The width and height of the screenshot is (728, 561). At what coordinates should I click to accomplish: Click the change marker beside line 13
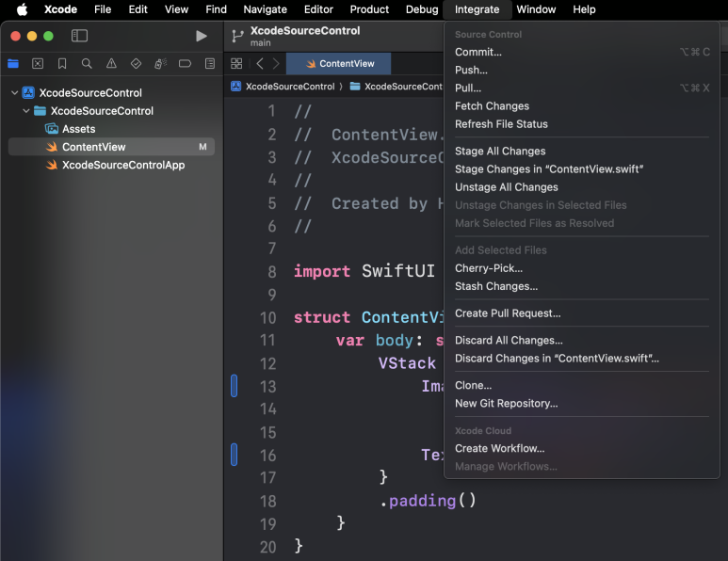click(x=234, y=386)
